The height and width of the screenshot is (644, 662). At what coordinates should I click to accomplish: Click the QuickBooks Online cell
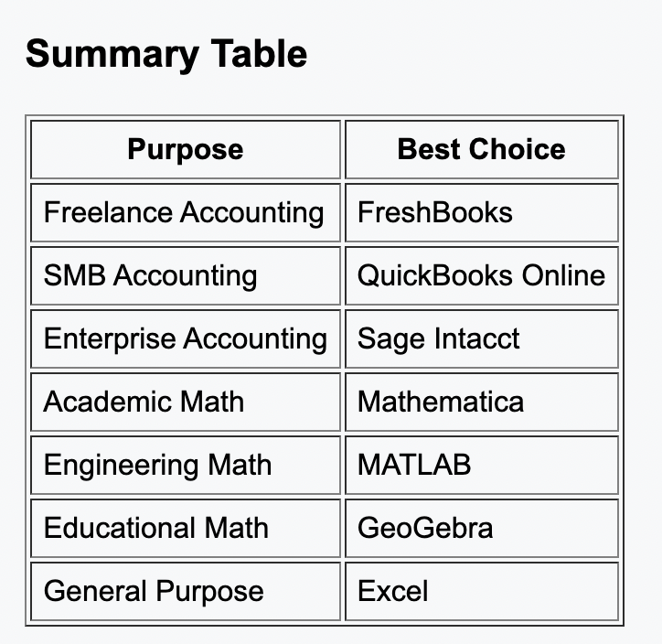(482, 275)
